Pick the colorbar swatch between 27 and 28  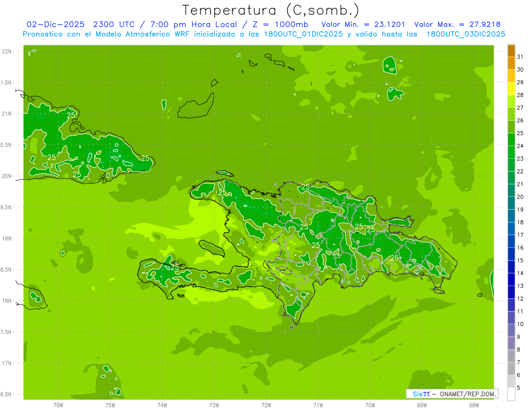pos(511,101)
